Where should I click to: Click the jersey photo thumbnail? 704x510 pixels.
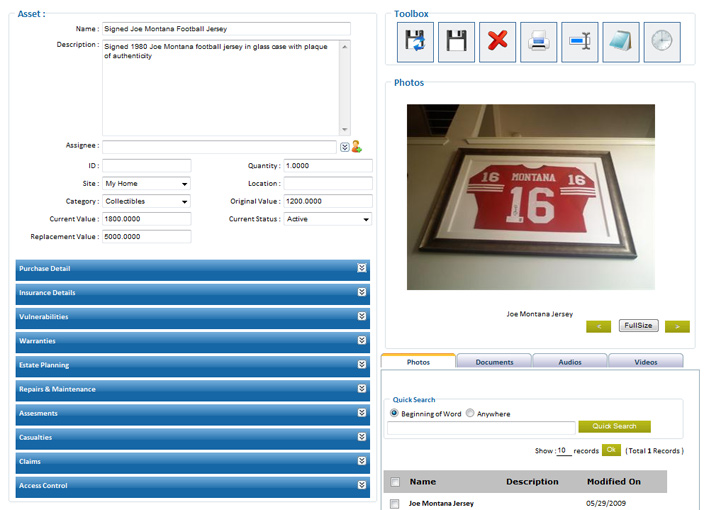(531, 197)
